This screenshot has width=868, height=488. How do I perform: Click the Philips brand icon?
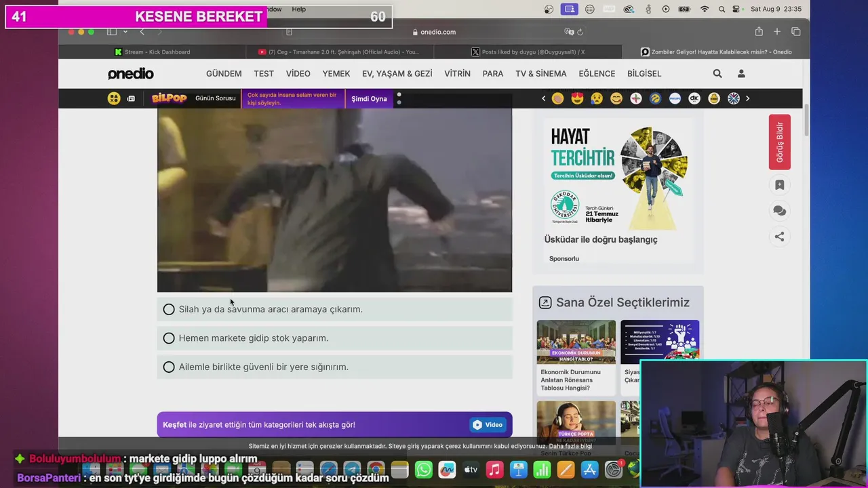tap(675, 98)
